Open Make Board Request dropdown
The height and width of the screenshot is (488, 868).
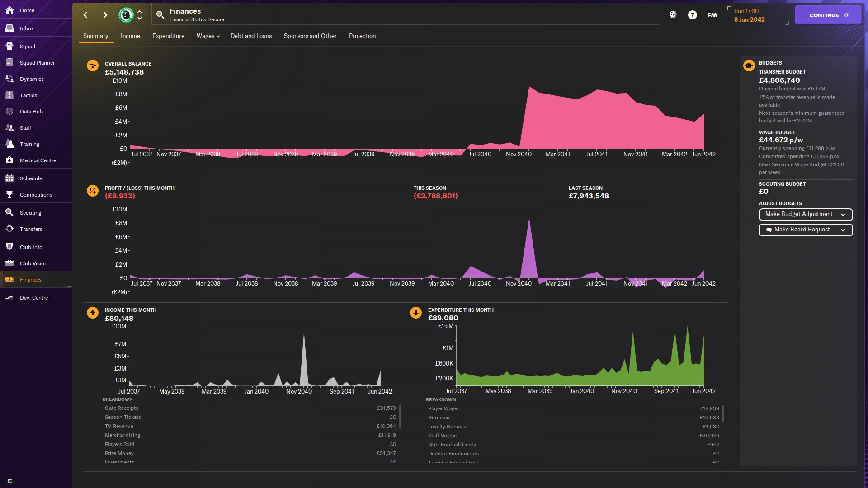[805, 230]
